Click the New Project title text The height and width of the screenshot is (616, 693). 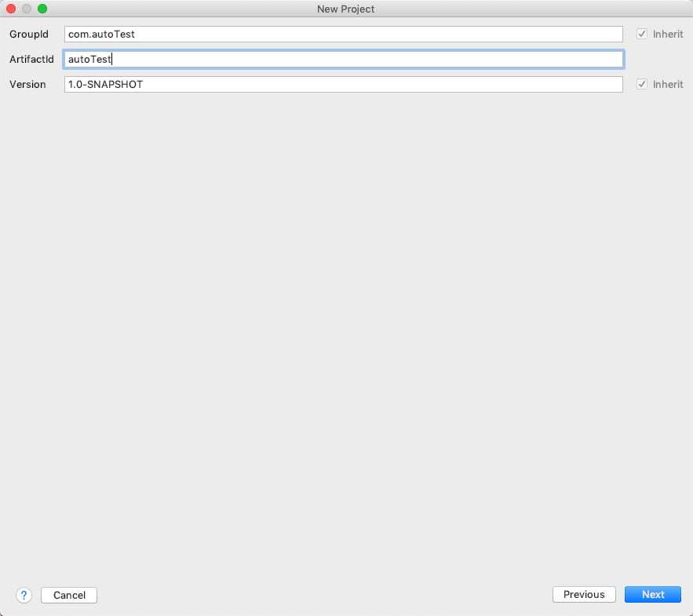[x=345, y=9]
